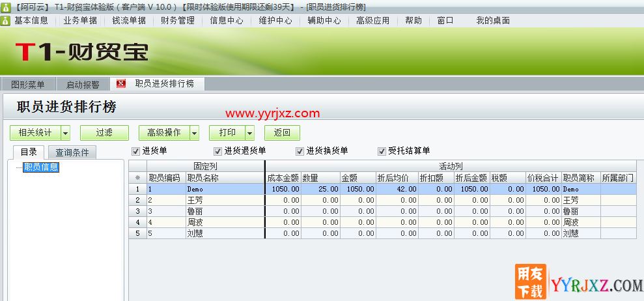Viewport: 644px width, 301px height.
Task: Select the 职员进货排行榜 tab
Action: pos(158,84)
